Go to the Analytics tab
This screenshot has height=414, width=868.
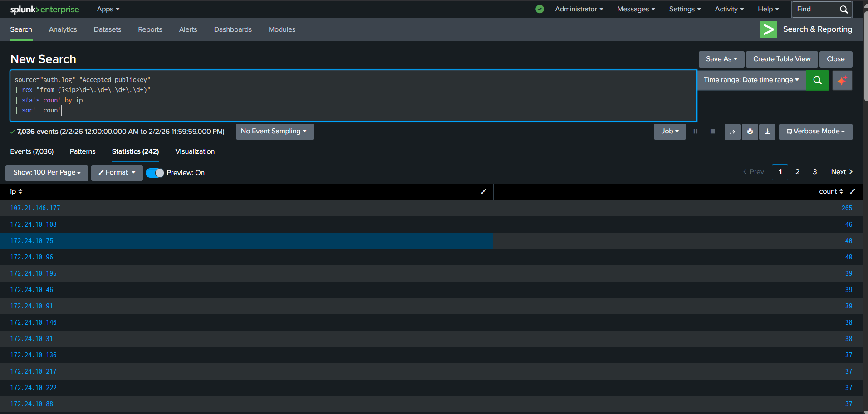(63, 29)
